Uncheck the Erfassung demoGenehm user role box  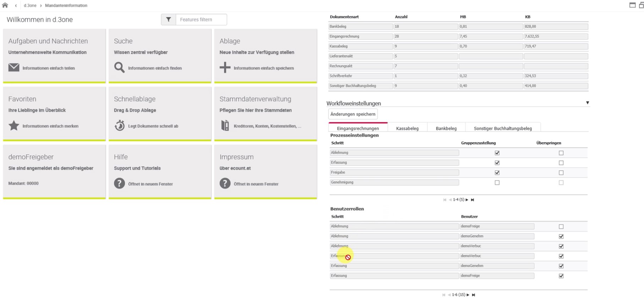(x=561, y=266)
